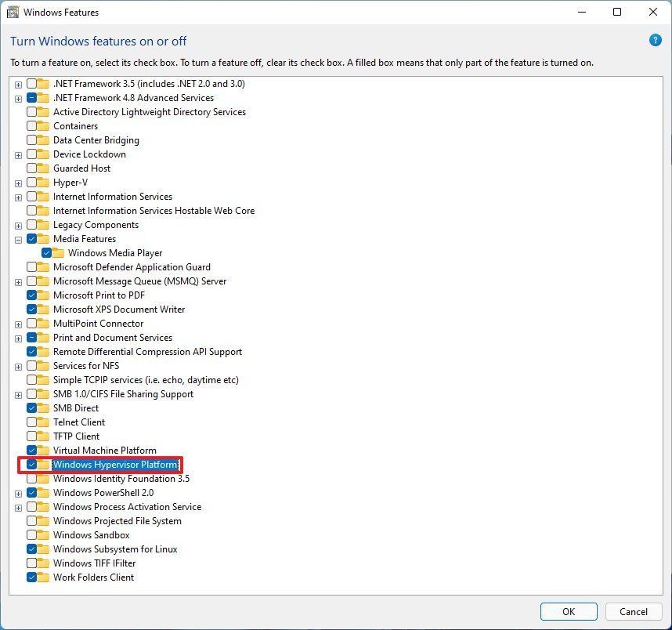The image size is (672, 630).
Task: Expand the Hyper-V tree node
Action: tap(18, 182)
